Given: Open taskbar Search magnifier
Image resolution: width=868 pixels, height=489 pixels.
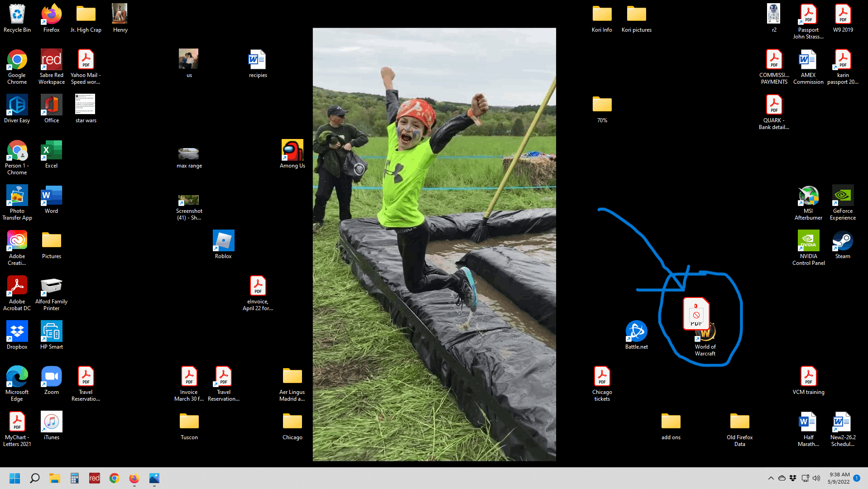Looking at the screenshot, I should coord(34,478).
